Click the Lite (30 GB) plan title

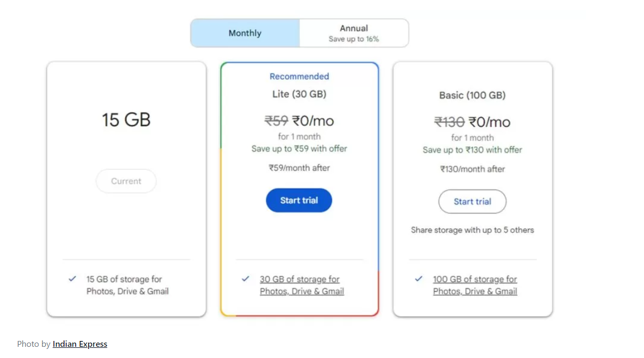[299, 94]
